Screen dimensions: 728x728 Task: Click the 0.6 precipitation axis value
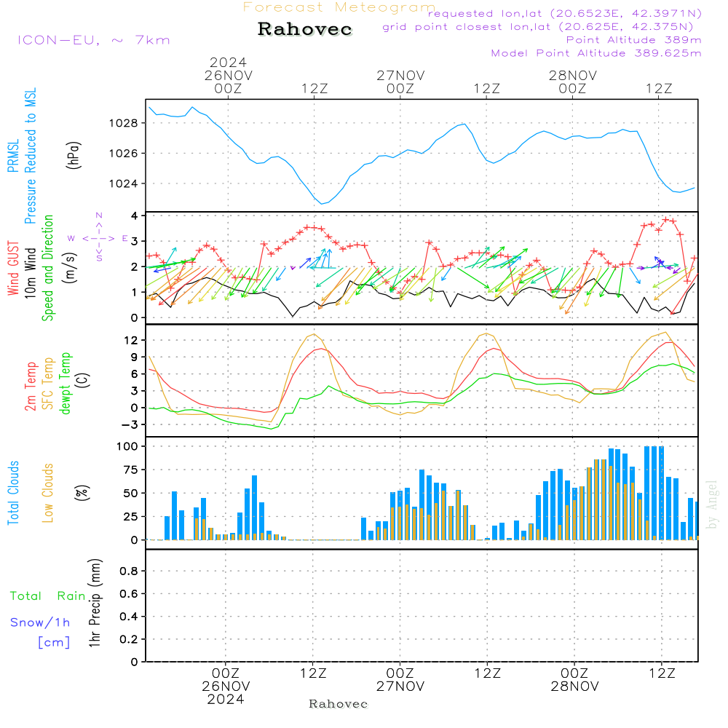tap(129, 594)
